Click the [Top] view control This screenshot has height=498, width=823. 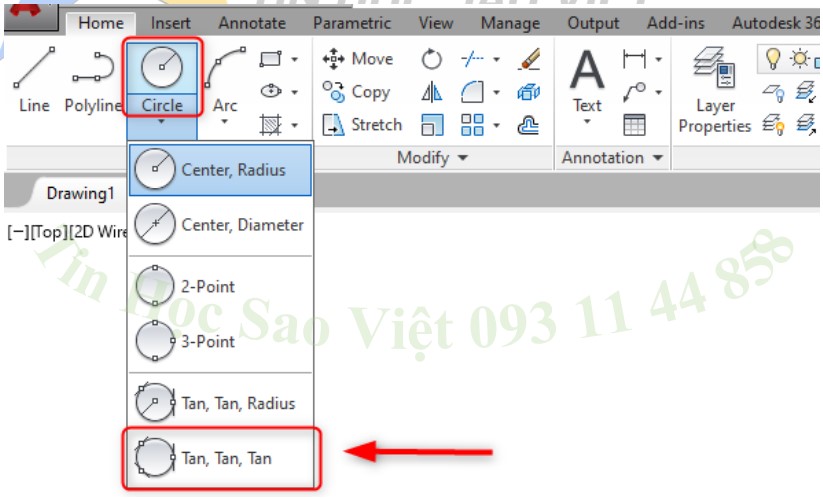tap(49, 232)
